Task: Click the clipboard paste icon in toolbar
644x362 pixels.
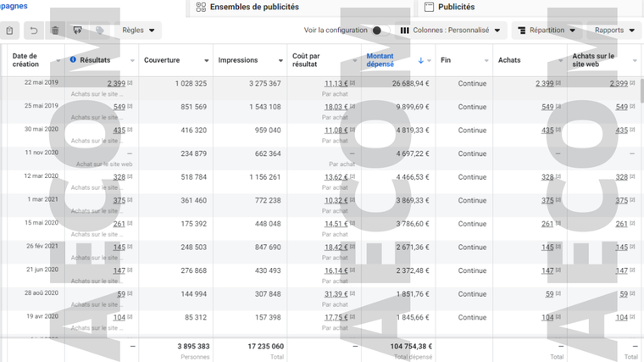Action: pos(10,31)
